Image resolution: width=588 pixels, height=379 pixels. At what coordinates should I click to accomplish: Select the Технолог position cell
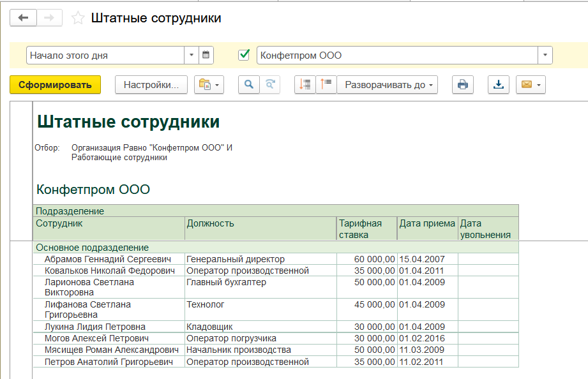click(x=260, y=309)
